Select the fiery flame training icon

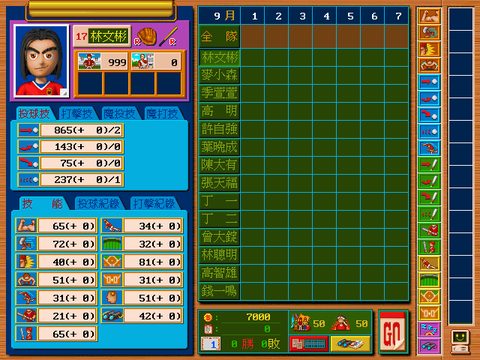[429, 49]
